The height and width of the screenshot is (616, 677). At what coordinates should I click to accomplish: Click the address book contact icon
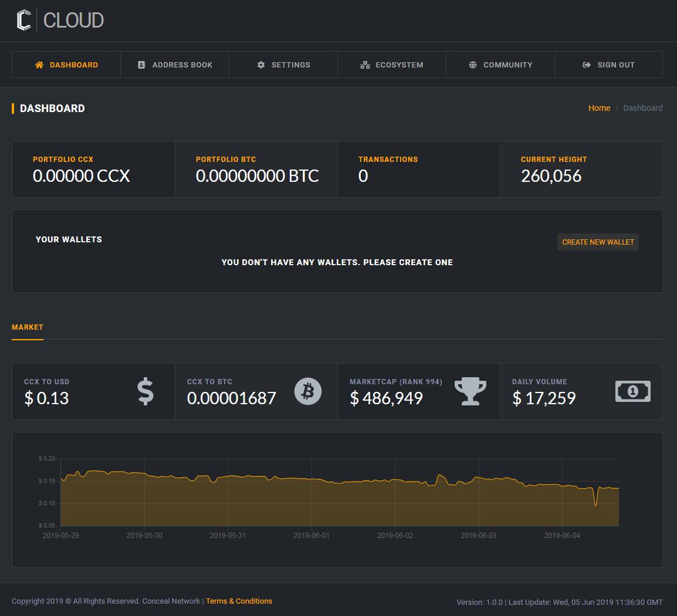tap(141, 65)
